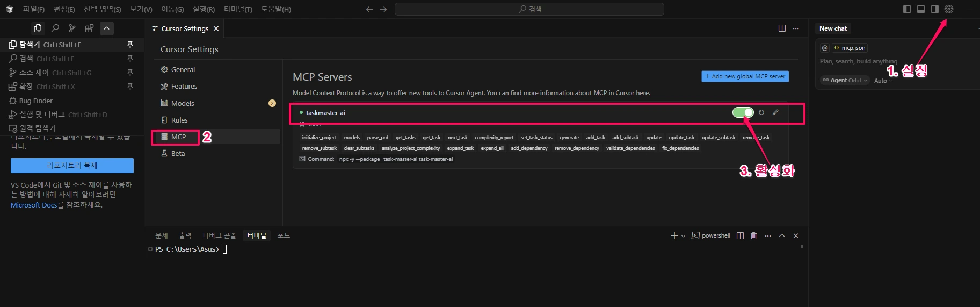
Task: Click the fix_dependencies tool tag
Action: [x=680, y=148]
